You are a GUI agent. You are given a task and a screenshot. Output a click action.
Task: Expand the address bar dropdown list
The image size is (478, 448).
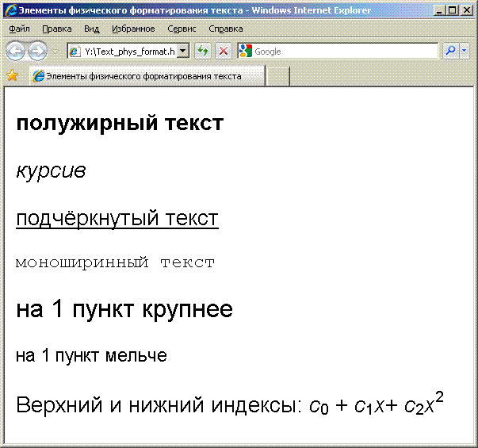click(x=183, y=52)
